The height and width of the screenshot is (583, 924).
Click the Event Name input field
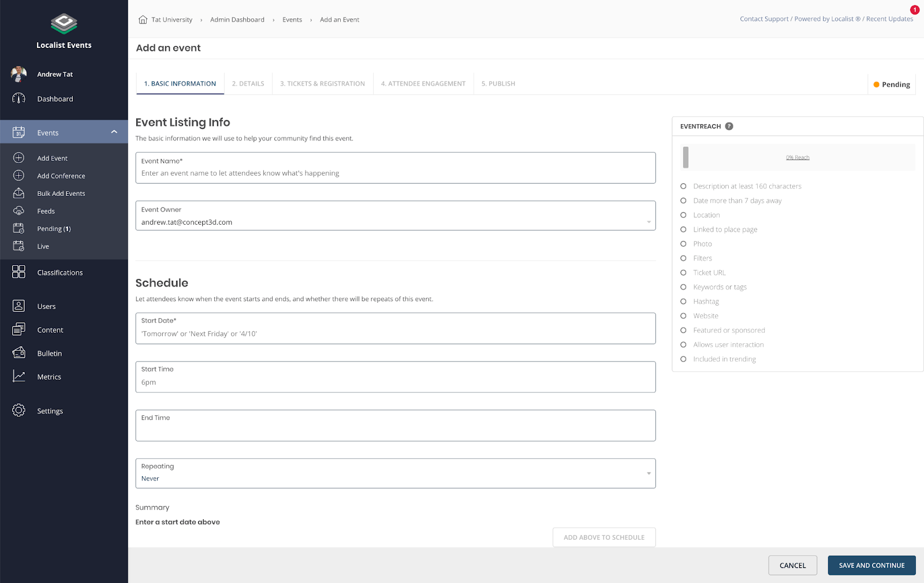click(x=396, y=168)
